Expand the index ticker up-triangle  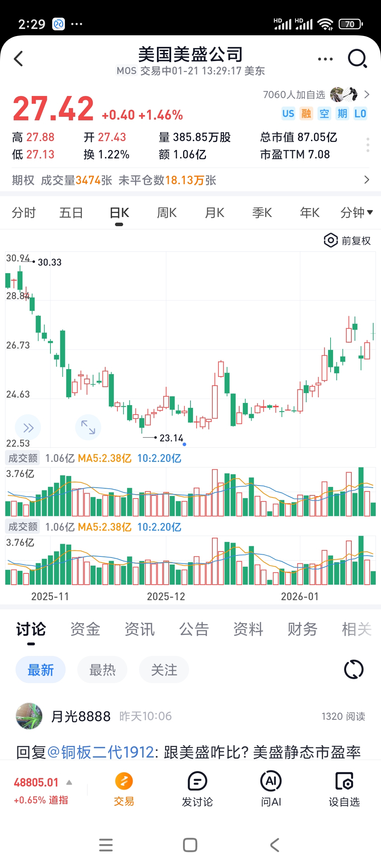[69, 783]
